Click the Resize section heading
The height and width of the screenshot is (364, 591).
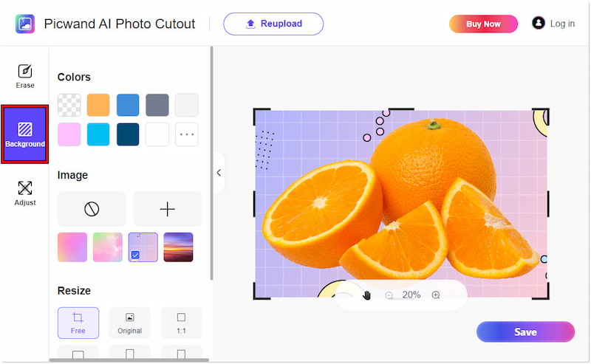(x=74, y=290)
